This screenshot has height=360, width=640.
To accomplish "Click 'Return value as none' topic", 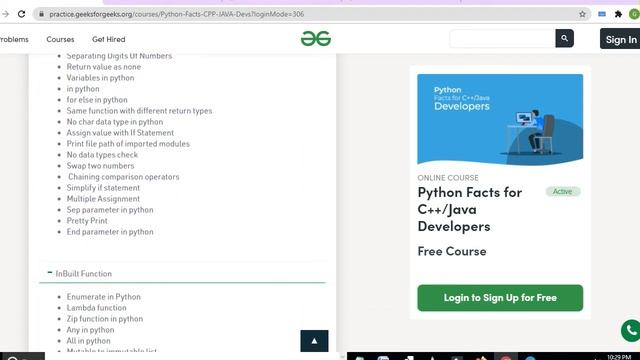I will click(x=104, y=67).
